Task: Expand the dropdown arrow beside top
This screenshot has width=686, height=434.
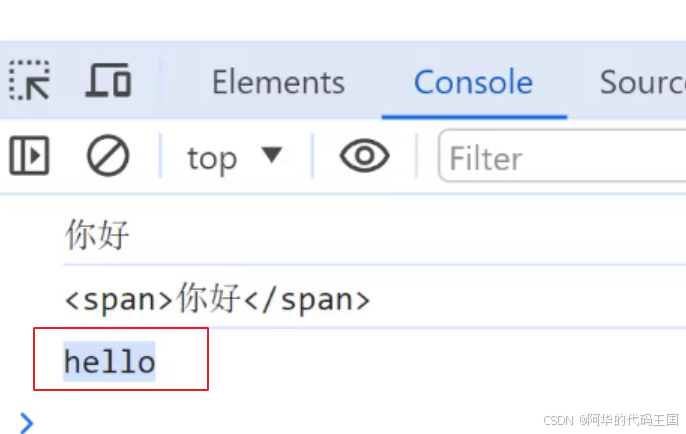Action: click(272, 155)
